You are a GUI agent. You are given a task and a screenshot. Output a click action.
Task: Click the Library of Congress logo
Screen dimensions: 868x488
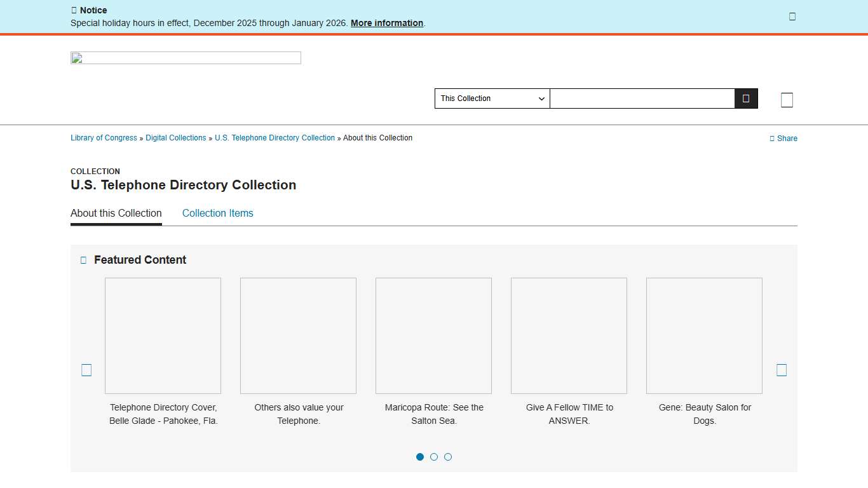coord(186,57)
